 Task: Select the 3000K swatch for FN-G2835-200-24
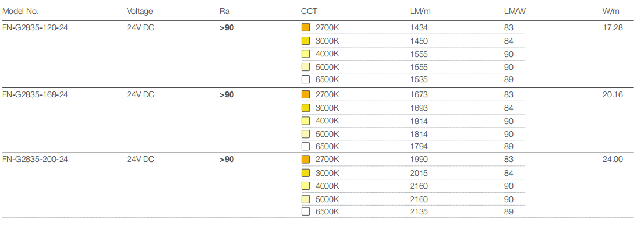click(x=305, y=173)
